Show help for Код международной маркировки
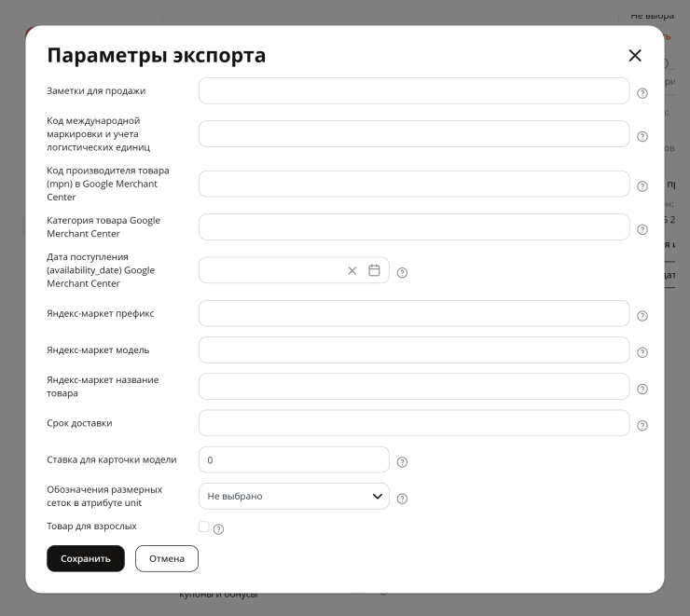690x616 pixels. pos(642,136)
